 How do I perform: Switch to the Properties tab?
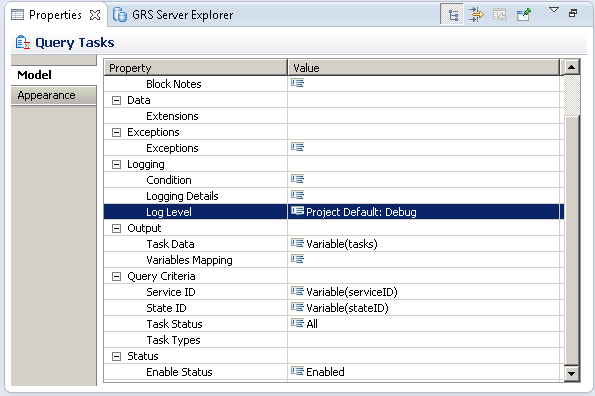[55, 15]
